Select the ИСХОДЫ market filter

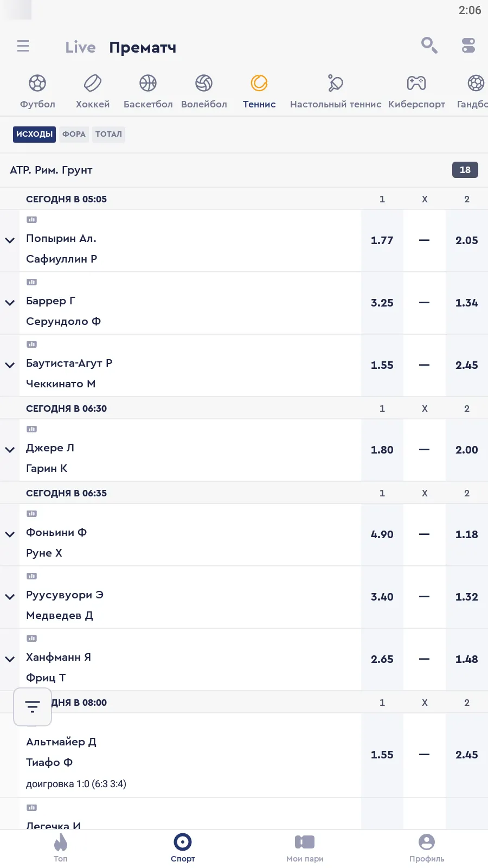tap(34, 134)
